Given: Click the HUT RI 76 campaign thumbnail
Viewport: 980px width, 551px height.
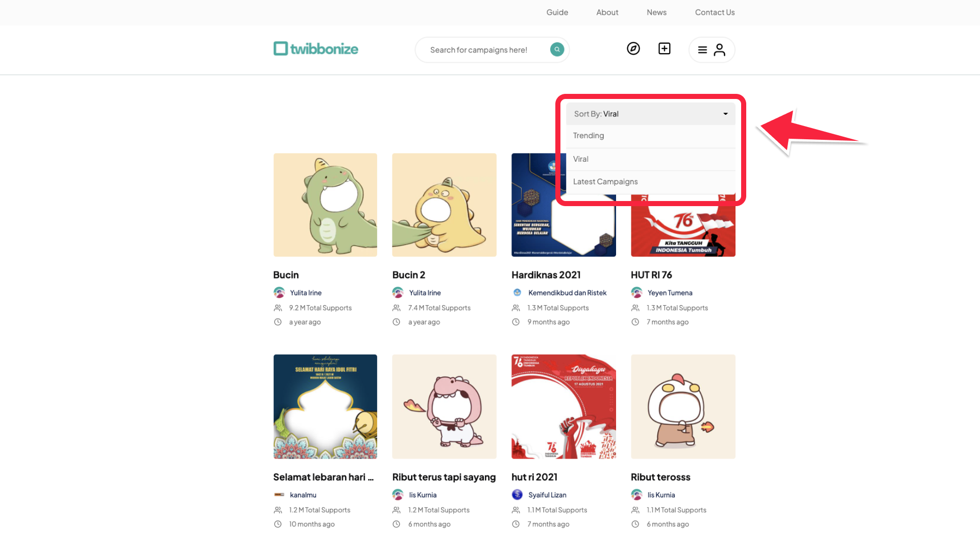Looking at the screenshot, I should click(682, 205).
